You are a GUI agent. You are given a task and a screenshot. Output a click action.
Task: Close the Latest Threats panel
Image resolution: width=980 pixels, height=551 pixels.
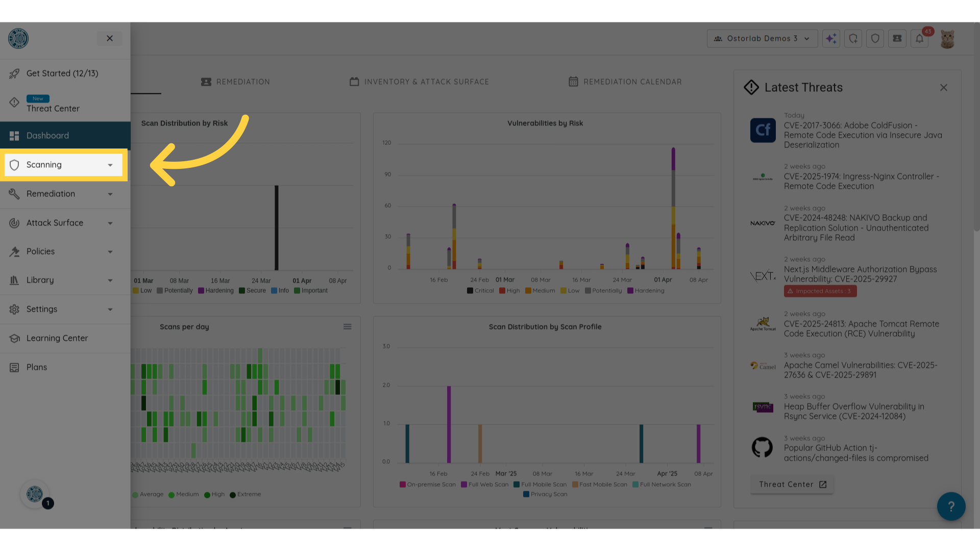tap(943, 88)
